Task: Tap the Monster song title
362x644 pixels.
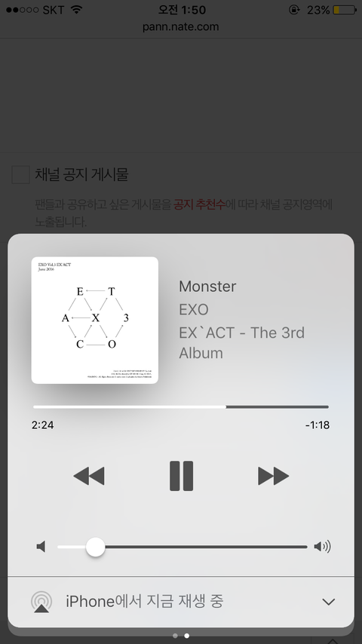Action: (207, 287)
